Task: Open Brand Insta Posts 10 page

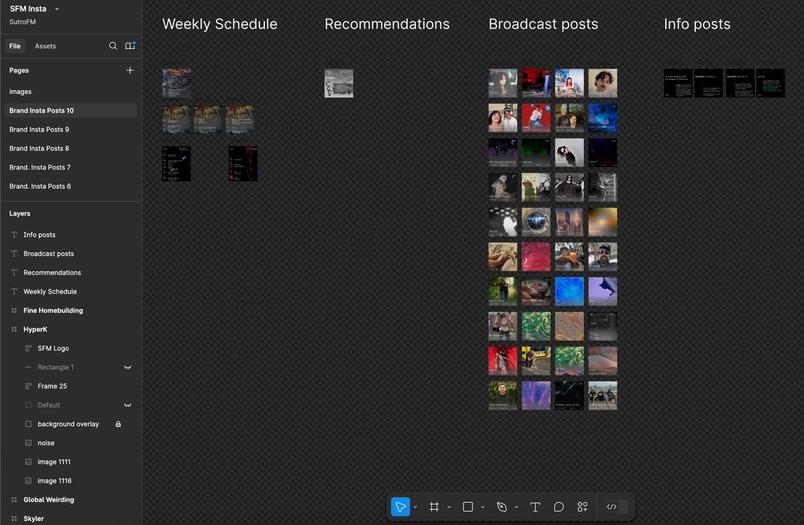Action: point(71,111)
